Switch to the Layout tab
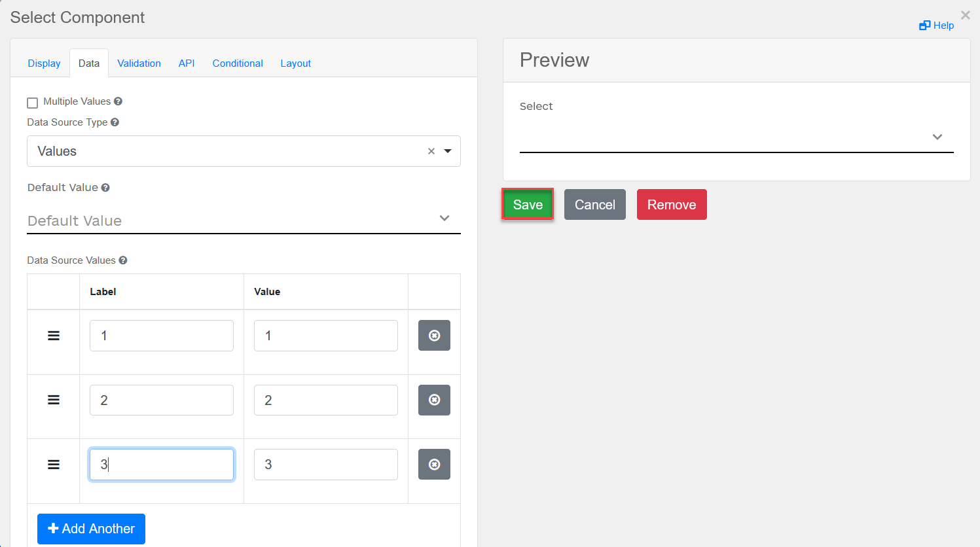This screenshot has width=980, height=547. tap(296, 63)
